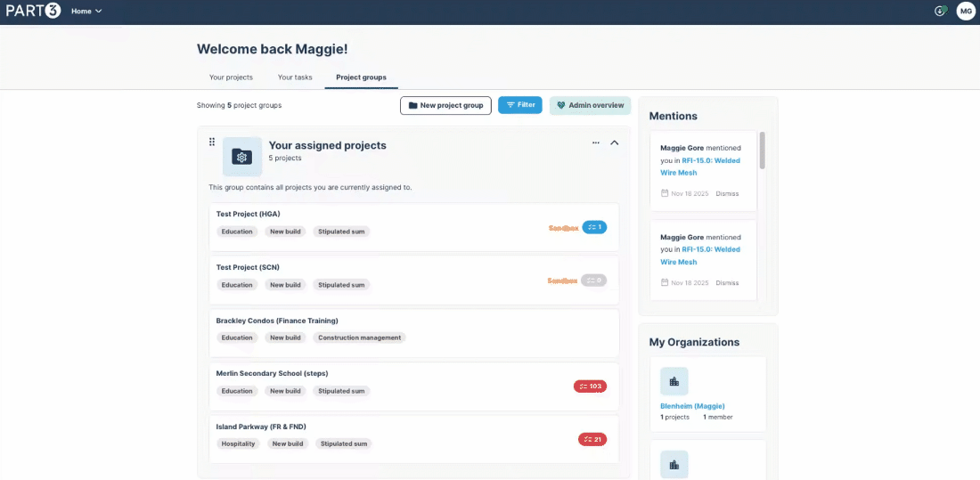
Task: Click the calendar icon on the first mention
Action: click(x=665, y=194)
